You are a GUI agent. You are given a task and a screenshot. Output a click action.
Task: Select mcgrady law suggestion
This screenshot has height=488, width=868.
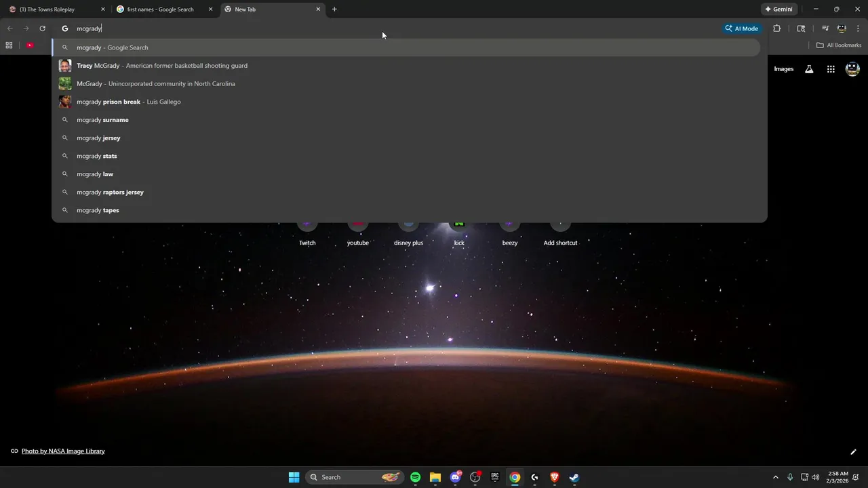click(406, 174)
